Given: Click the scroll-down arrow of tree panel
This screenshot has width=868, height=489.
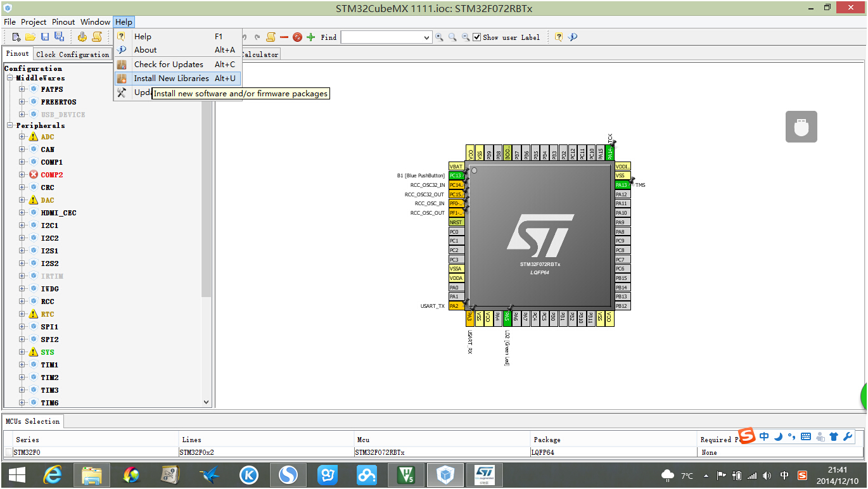Looking at the screenshot, I should click(x=206, y=402).
